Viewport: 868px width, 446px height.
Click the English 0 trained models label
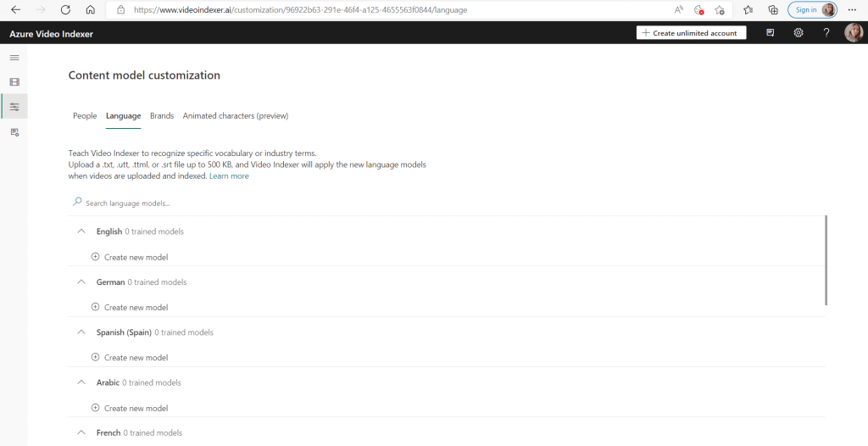coord(140,231)
